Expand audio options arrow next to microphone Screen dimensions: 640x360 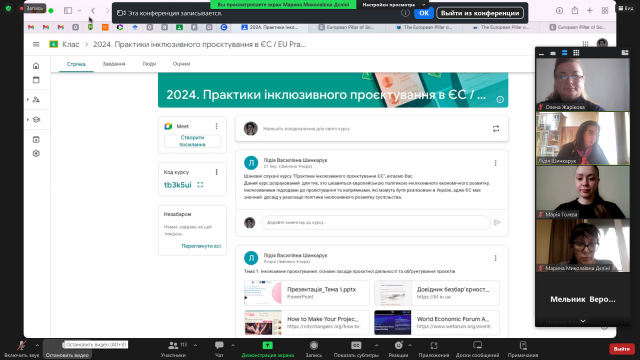pos(37,345)
